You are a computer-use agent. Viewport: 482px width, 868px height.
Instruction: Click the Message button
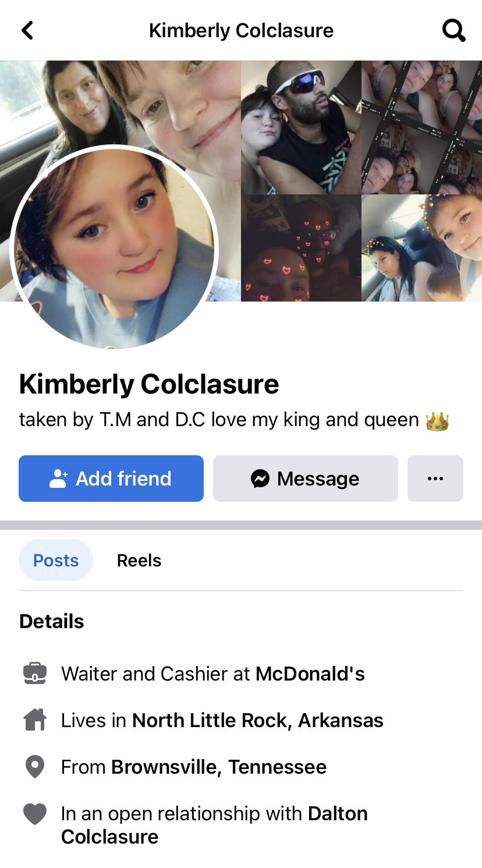tap(306, 479)
